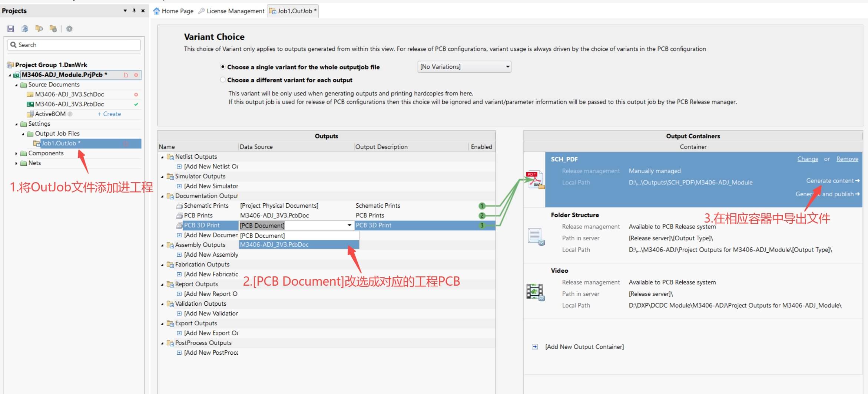Open the No Variations dropdown
This screenshot has height=394, width=868.
(464, 67)
